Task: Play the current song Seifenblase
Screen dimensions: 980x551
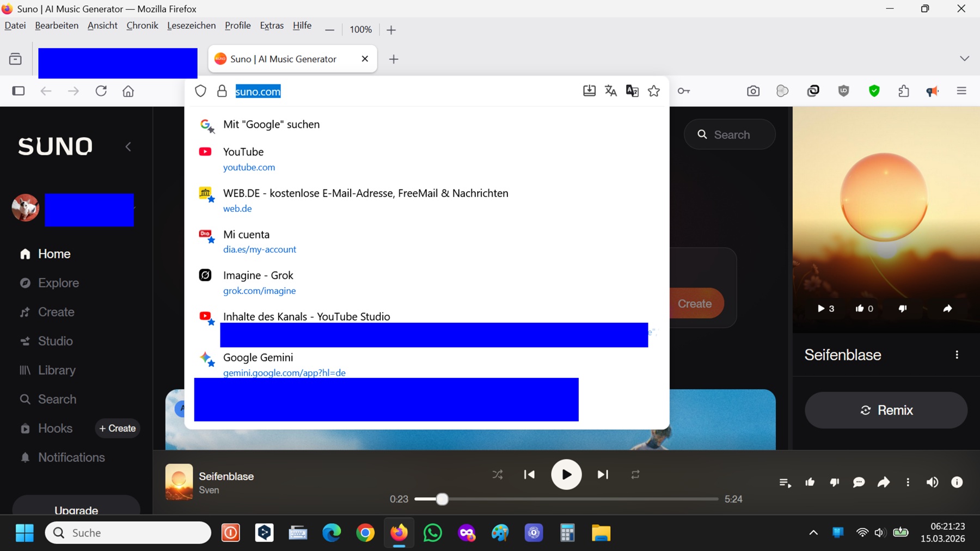Action: pos(566,475)
